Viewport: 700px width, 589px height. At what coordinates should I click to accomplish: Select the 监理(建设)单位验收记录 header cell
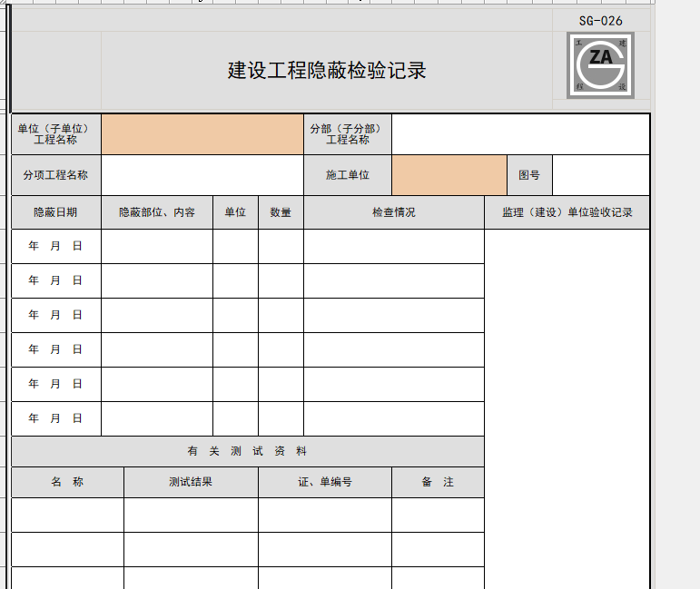[567, 212]
